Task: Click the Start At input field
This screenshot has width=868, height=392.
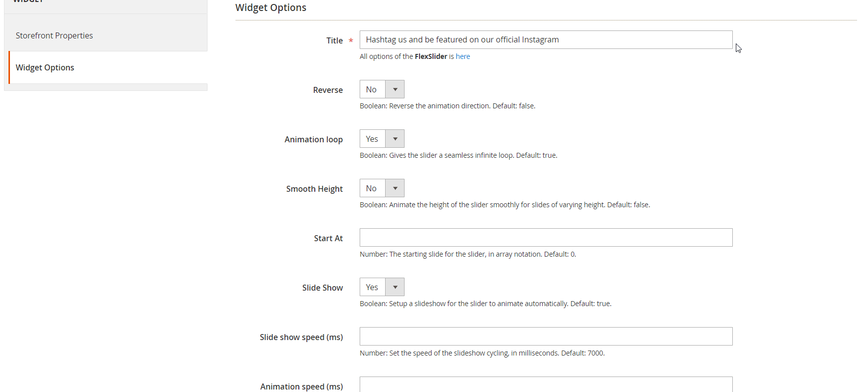Action: coord(546,237)
